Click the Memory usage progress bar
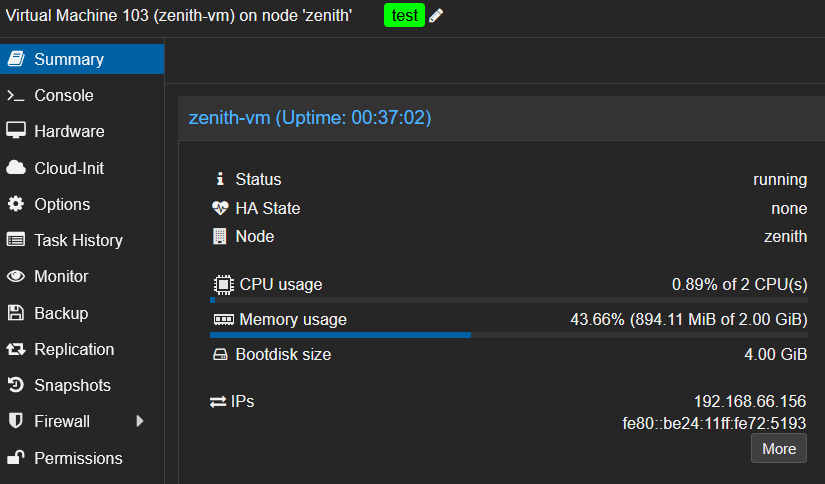Image resolution: width=825 pixels, height=484 pixels. pos(509,335)
